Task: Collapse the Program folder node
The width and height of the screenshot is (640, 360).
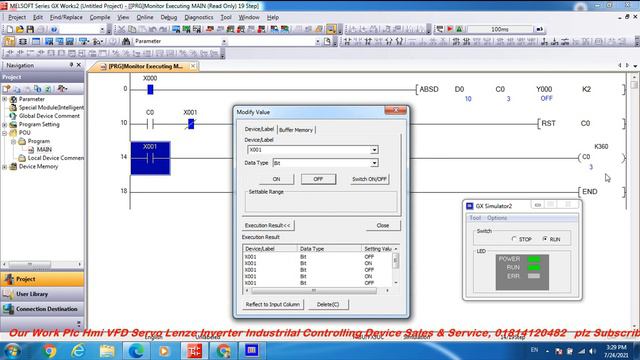Action: pos(13,141)
